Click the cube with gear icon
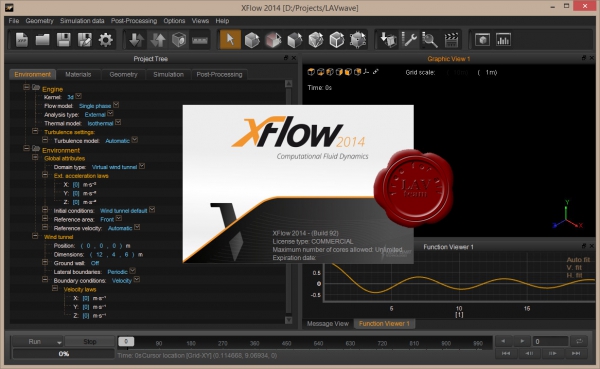The height and width of the screenshot is (369, 600). point(358,40)
